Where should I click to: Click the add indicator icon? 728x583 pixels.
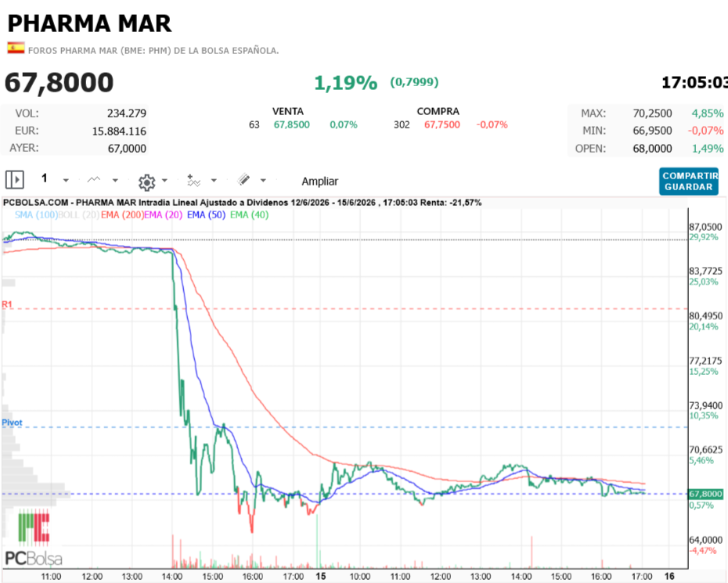[x=193, y=181]
